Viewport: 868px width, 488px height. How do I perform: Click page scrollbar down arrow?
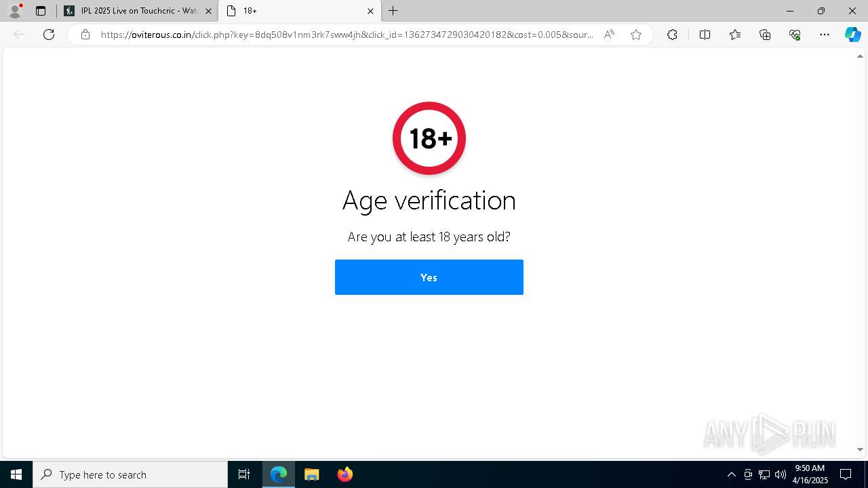coord(861,449)
